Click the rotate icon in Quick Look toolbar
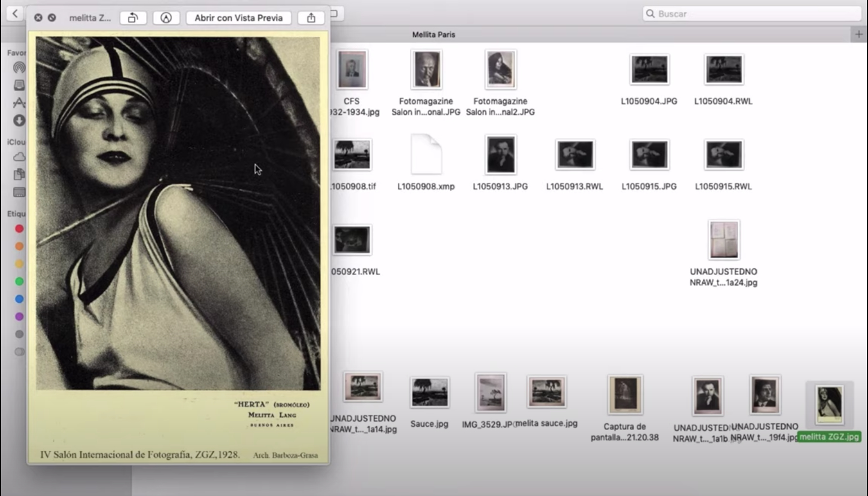868x496 pixels. (133, 17)
